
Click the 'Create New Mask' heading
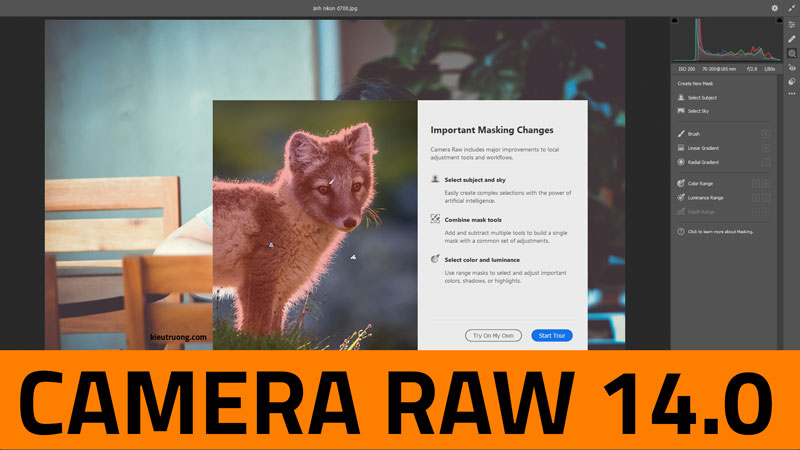click(x=695, y=84)
